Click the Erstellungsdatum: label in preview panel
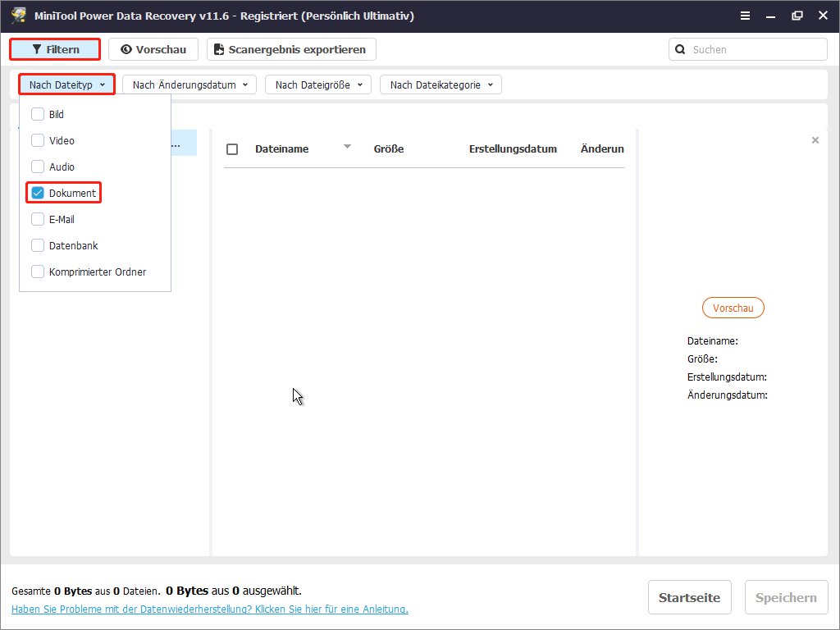 click(727, 377)
